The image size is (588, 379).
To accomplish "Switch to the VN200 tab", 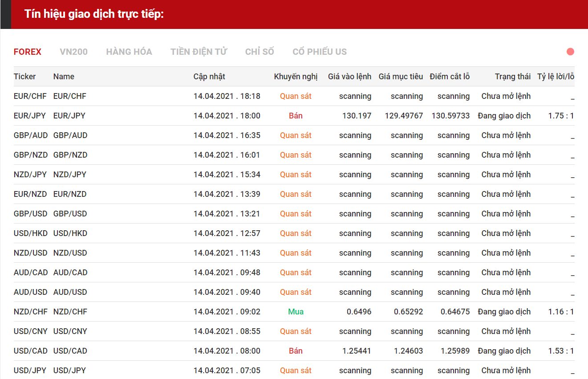I will pos(73,52).
